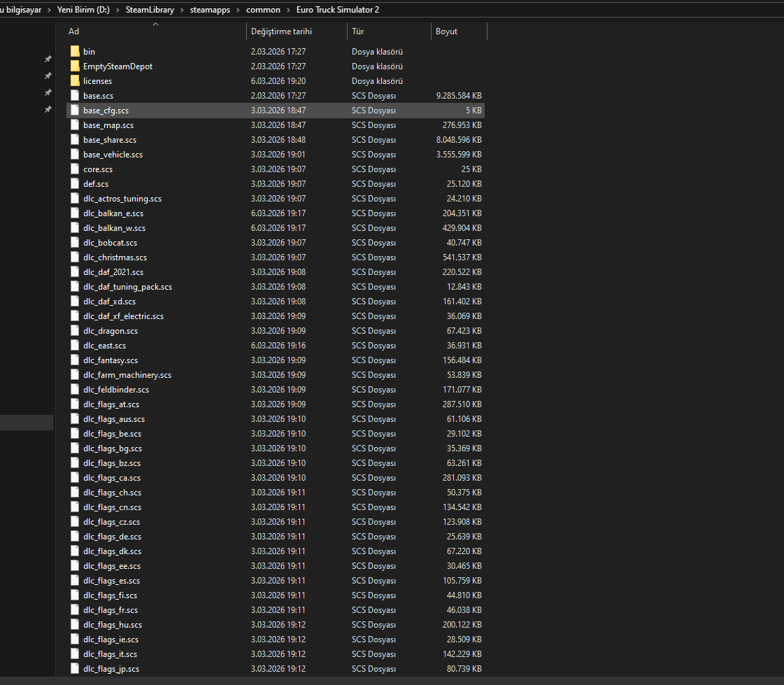Image resolution: width=784 pixels, height=685 pixels.
Task: Click the licenses folder icon
Action: (75, 81)
